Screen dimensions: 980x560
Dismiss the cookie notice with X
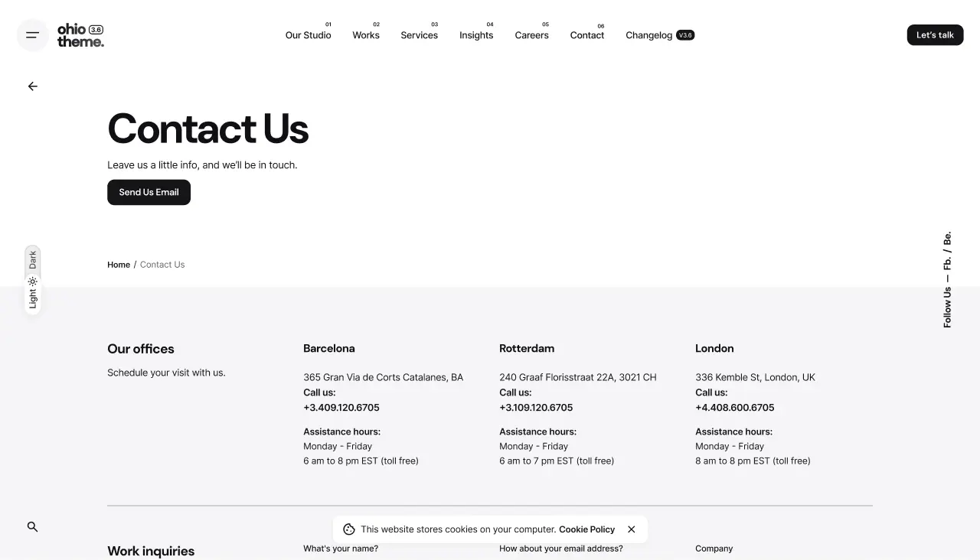click(x=631, y=529)
